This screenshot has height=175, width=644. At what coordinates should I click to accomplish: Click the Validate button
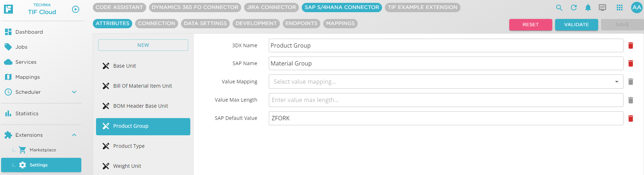pyautogui.click(x=576, y=25)
